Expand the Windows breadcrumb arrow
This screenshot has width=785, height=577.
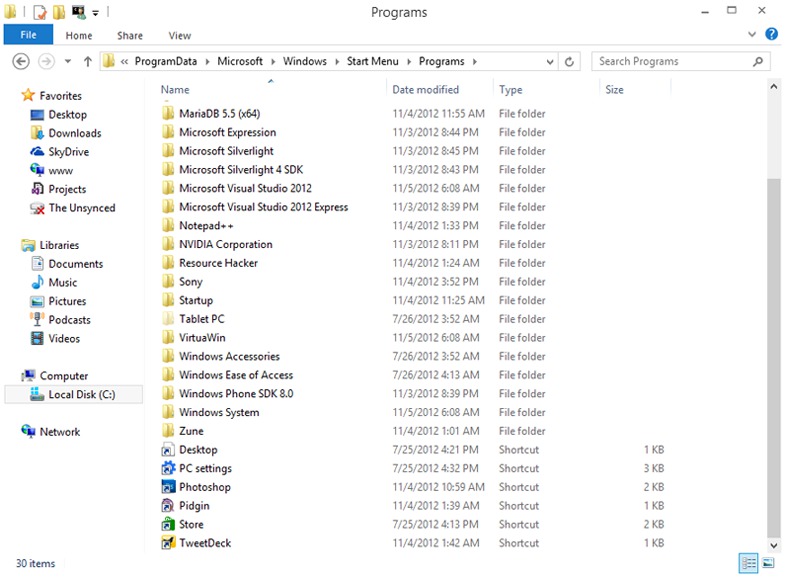tap(337, 62)
